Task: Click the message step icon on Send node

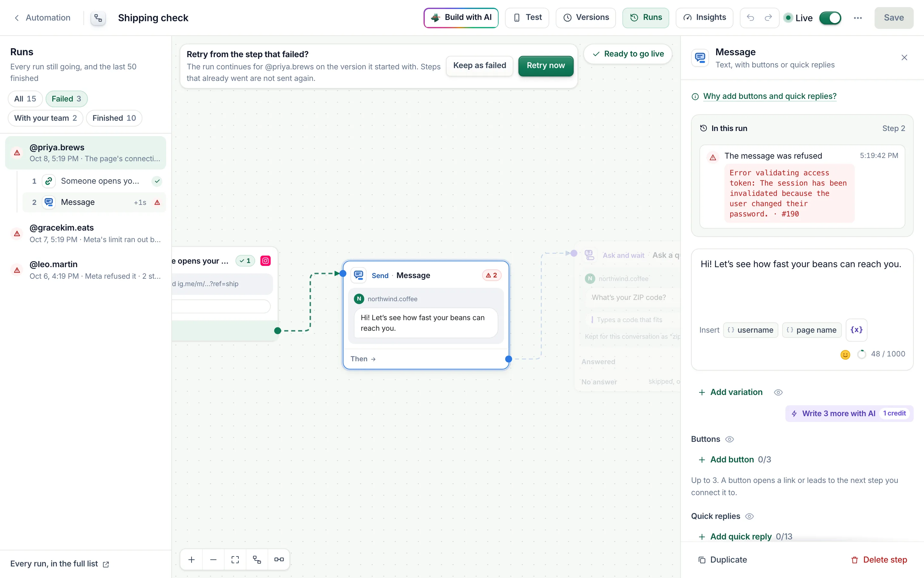Action: click(x=358, y=275)
